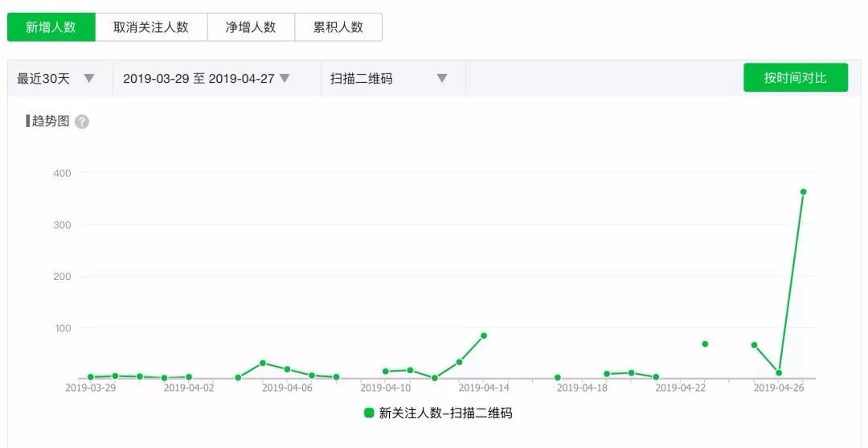Switch to the 新增人数 tab

[x=51, y=27]
